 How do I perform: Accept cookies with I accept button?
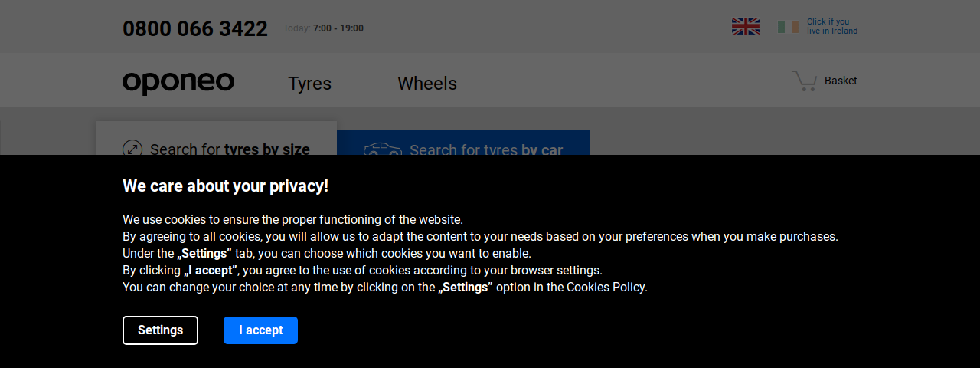click(x=260, y=330)
